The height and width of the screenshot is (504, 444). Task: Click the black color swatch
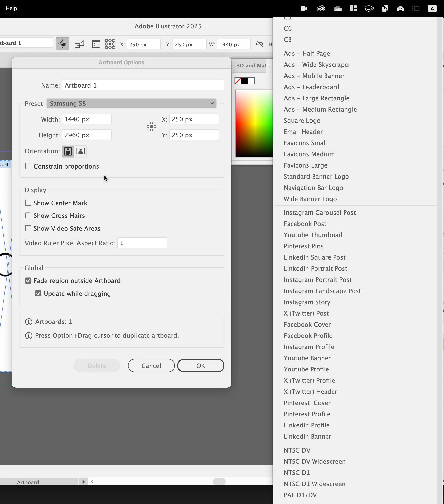pyautogui.click(x=245, y=81)
